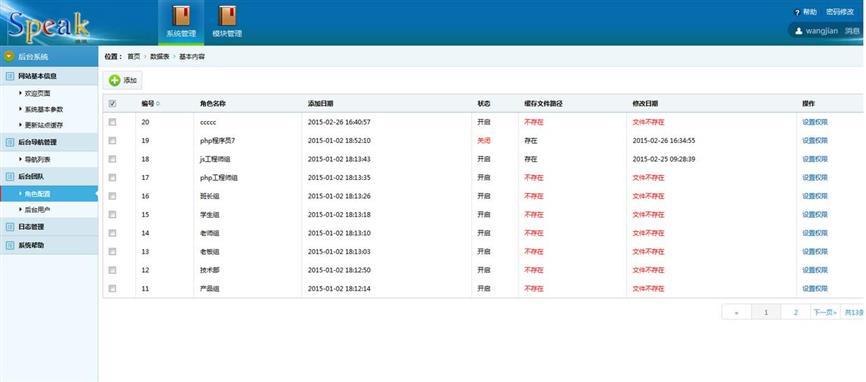Click the green plus 添加 icon

pyautogui.click(x=114, y=81)
